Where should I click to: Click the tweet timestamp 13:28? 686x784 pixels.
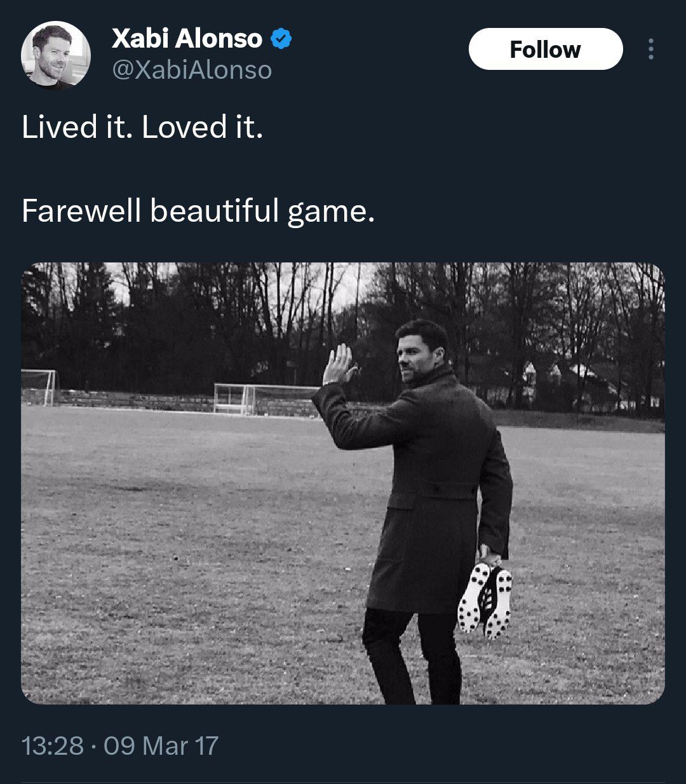click(52, 745)
